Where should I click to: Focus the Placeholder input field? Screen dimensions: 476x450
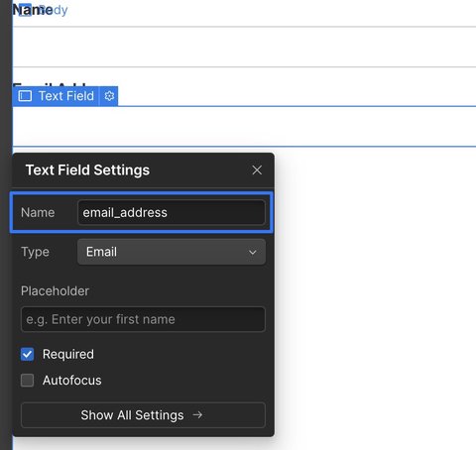[x=143, y=319]
